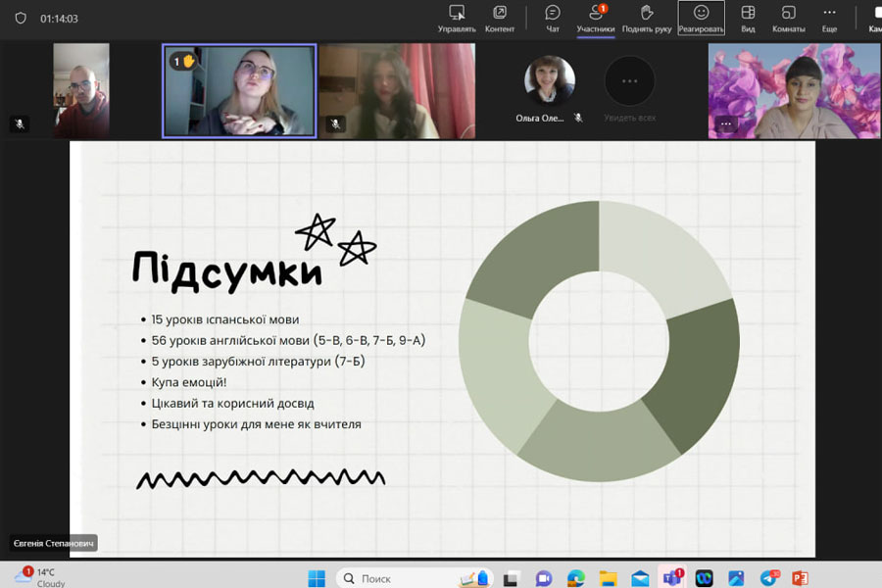Raise hand with Поднять руку button
Image resolution: width=882 pixels, height=588 pixels.
point(647,18)
